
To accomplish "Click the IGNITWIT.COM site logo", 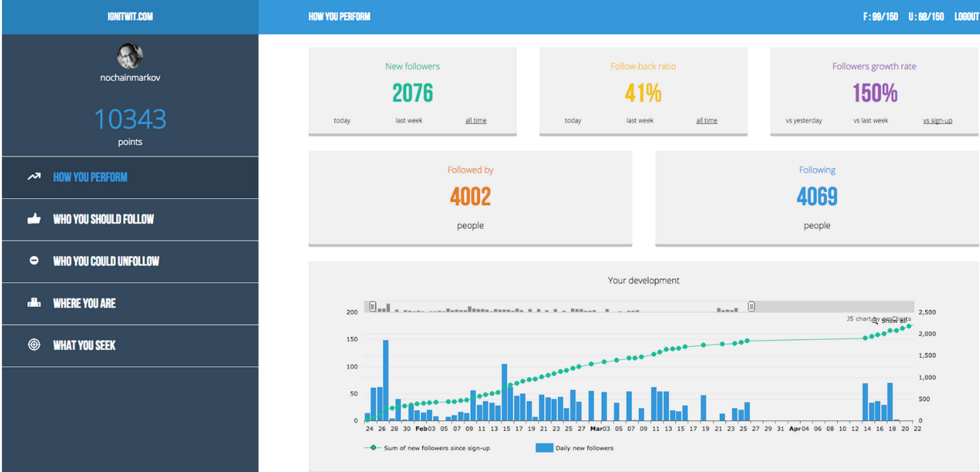I will click(x=130, y=17).
